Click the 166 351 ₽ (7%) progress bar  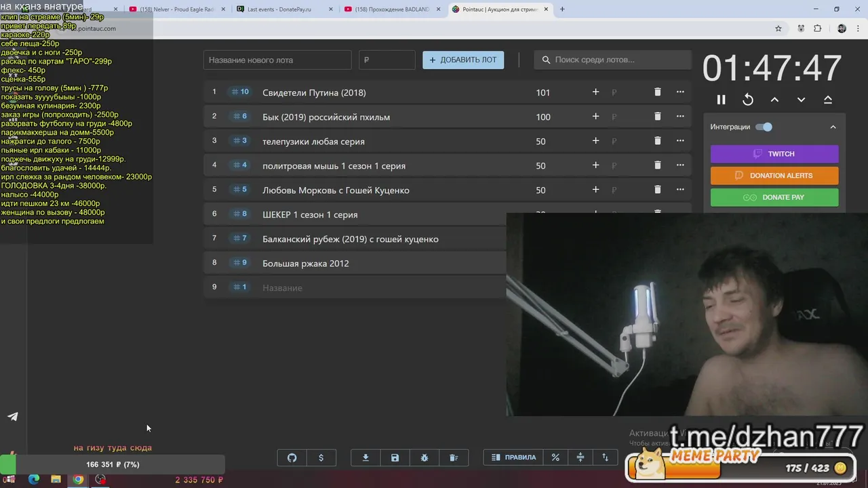113,464
